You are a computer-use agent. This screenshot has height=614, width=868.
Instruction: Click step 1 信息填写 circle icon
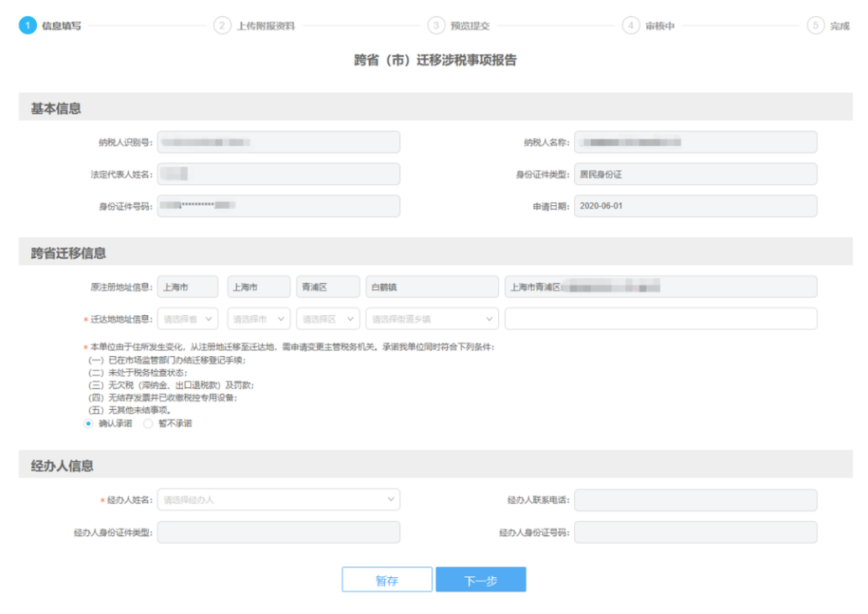[28, 25]
